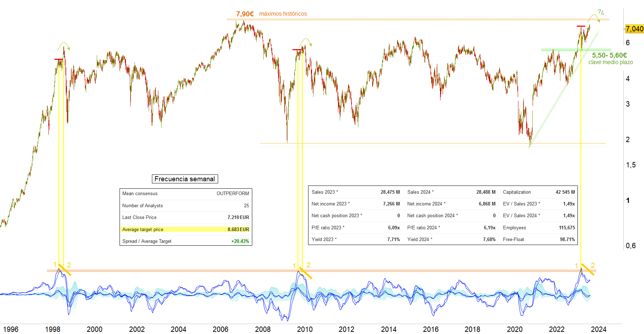
Task: Click the OUTPERFORM consensus value
Action: pos(233,194)
